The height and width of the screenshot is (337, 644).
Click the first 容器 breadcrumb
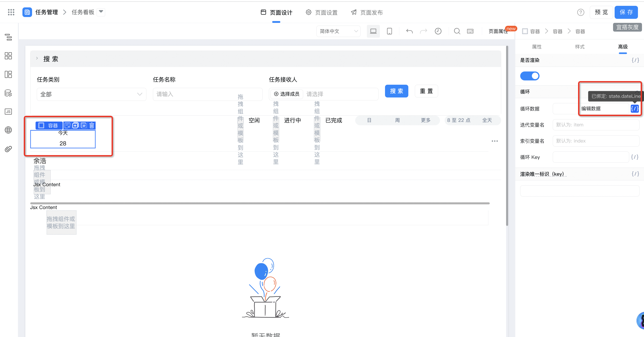coord(531,31)
